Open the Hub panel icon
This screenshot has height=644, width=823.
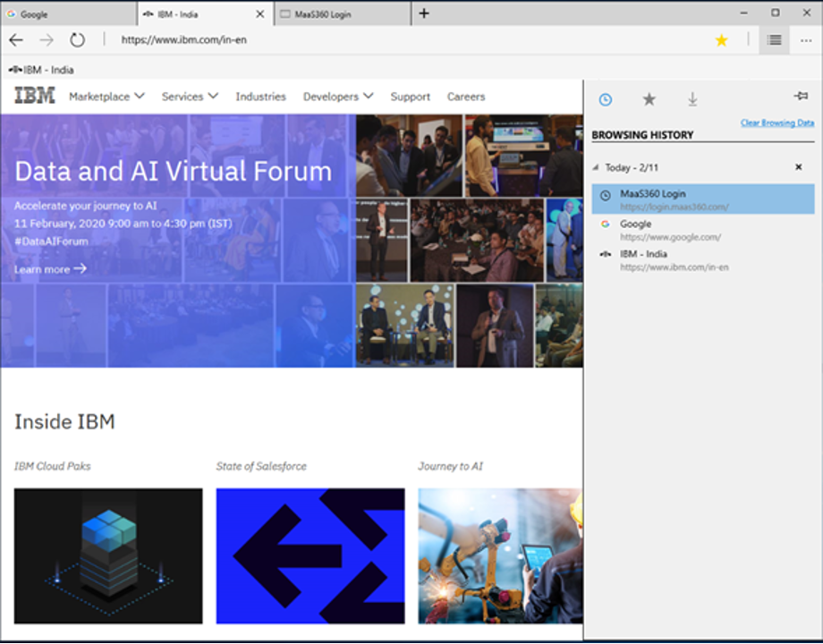774,40
